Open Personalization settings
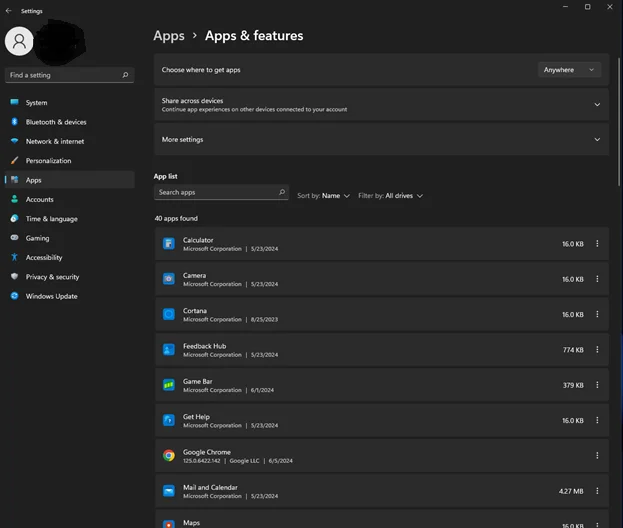Viewport: 623px width, 528px height. [x=70, y=161]
